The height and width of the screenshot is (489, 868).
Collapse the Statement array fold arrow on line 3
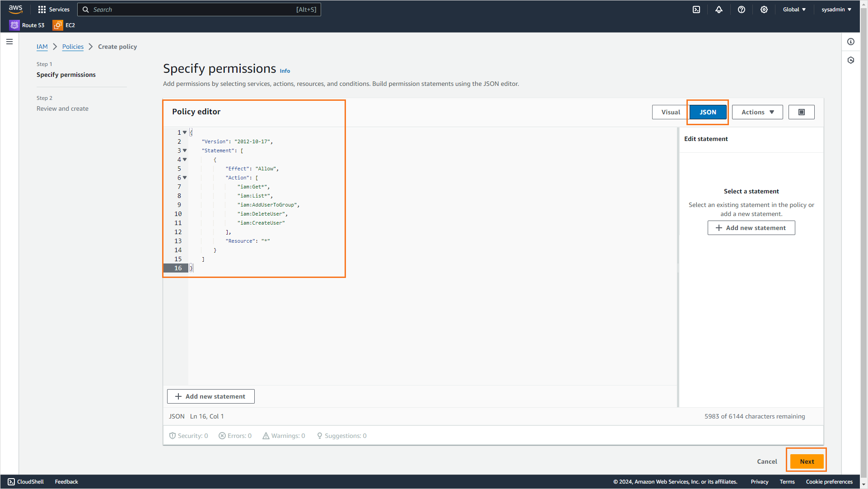point(185,150)
